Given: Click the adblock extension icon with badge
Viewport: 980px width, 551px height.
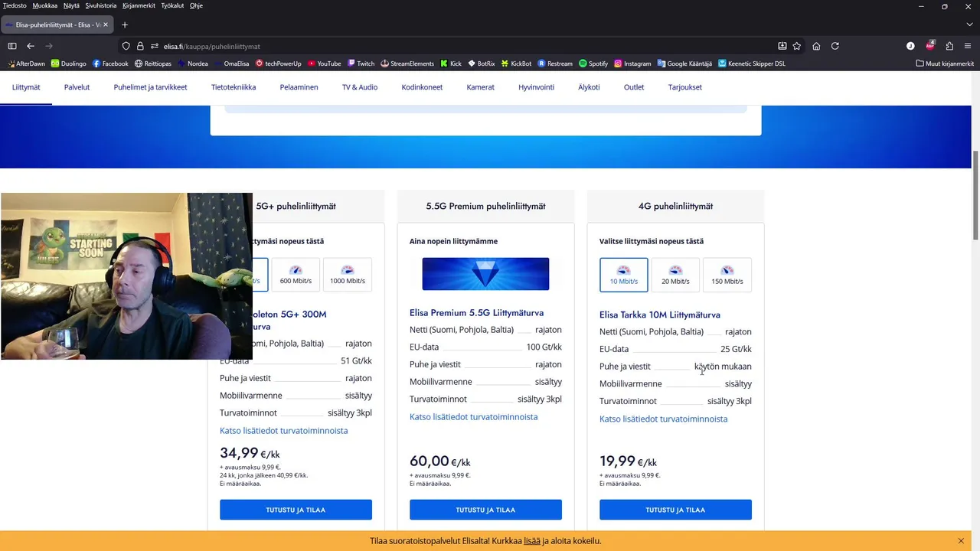Looking at the screenshot, I should point(930,46).
